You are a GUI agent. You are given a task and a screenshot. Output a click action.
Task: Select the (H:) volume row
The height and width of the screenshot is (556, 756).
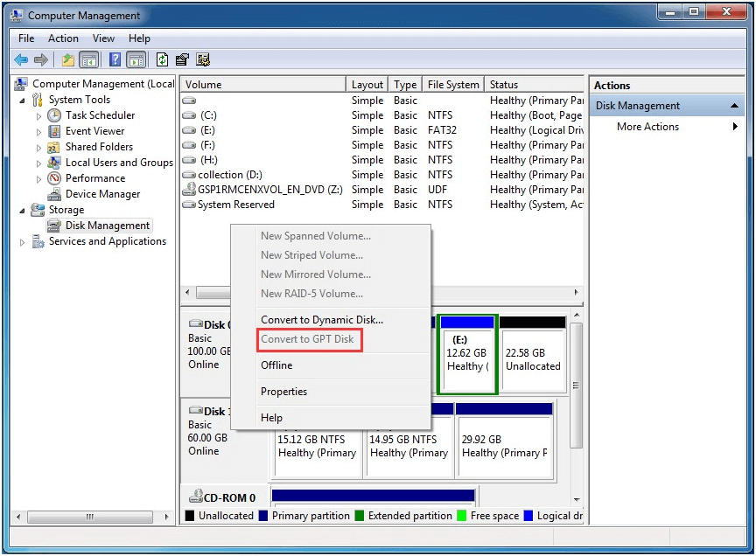click(x=382, y=160)
